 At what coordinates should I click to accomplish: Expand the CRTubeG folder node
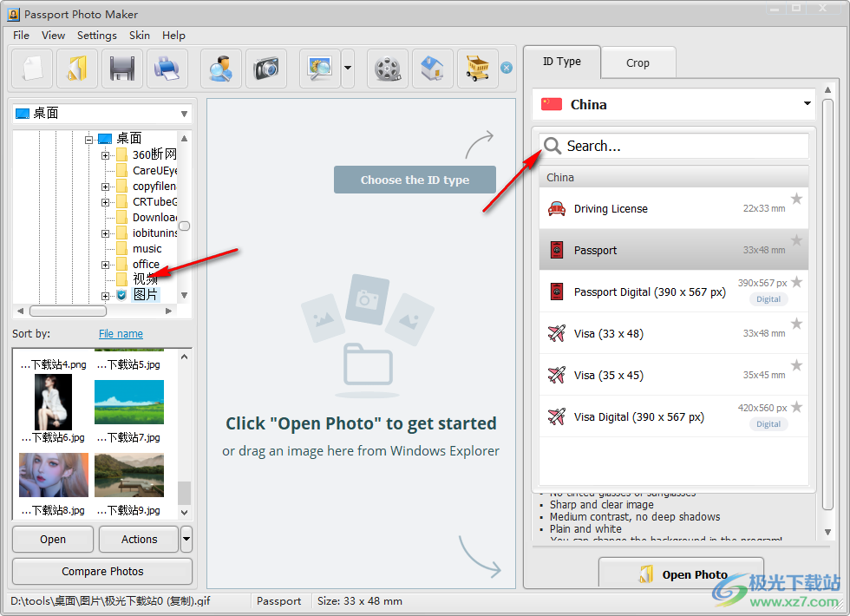coord(105,202)
